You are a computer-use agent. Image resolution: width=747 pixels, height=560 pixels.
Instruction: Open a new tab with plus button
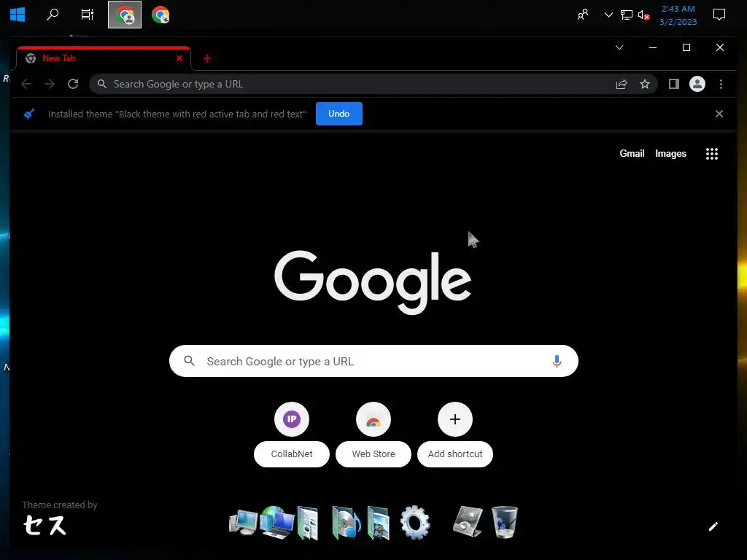pos(206,58)
